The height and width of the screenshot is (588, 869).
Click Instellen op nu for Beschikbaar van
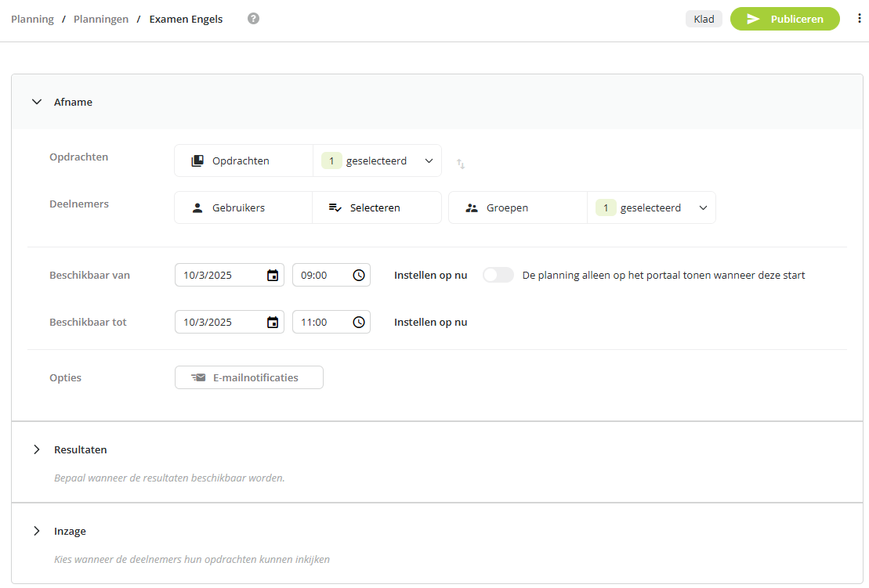pyautogui.click(x=431, y=275)
